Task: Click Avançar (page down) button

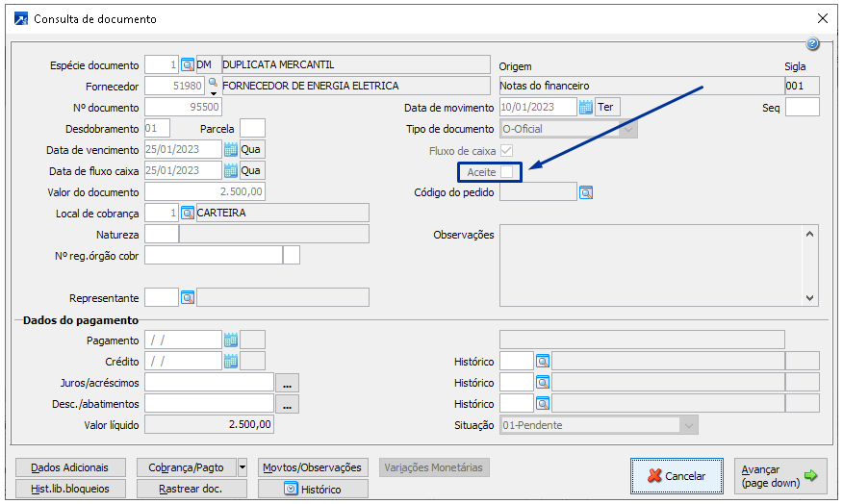Action: [780, 475]
